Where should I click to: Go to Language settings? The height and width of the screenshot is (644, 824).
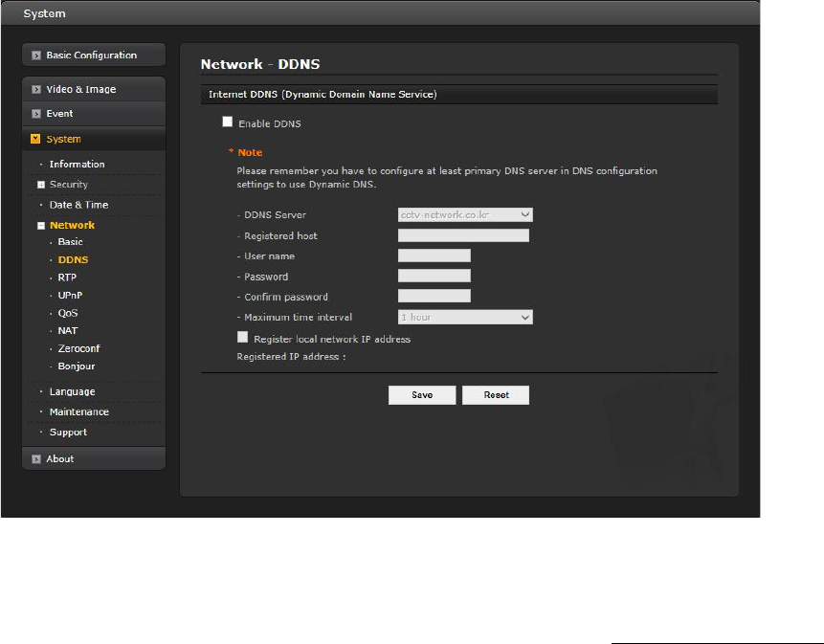click(72, 392)
